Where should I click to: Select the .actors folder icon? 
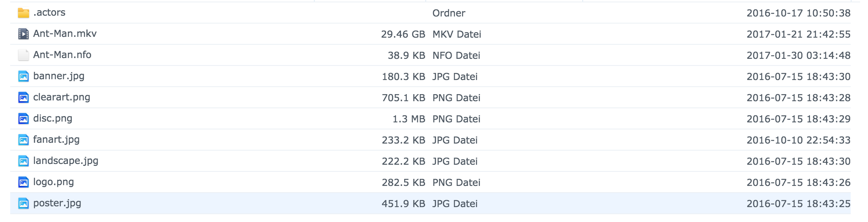(x=24, y=13)
